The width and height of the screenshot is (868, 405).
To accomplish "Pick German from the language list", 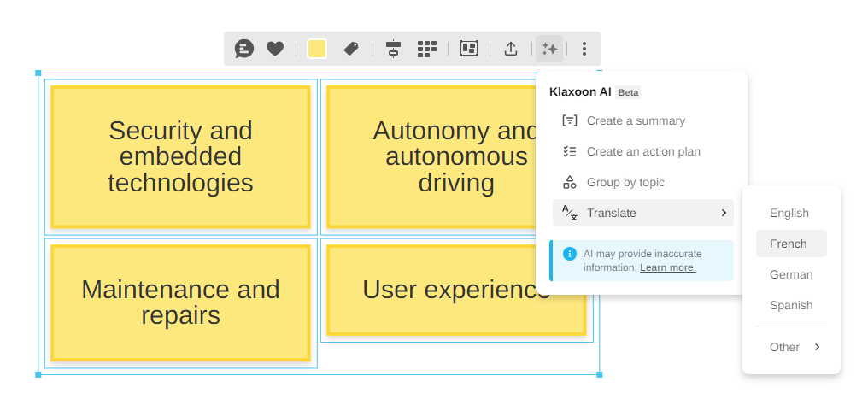I will click(790, 275).
